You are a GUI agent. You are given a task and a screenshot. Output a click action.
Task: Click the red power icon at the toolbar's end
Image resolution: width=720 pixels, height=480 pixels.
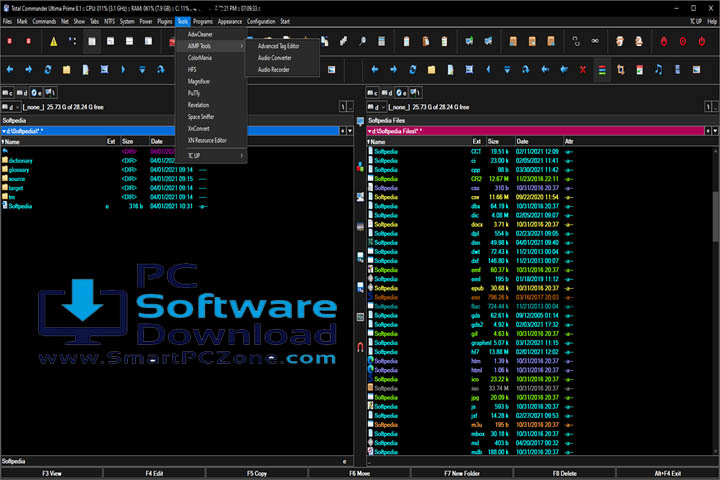pos(702,42)
